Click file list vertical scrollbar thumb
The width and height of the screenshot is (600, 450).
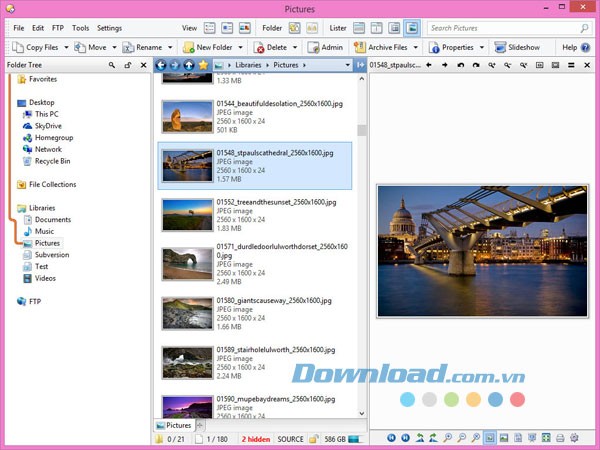pos(362,130)
